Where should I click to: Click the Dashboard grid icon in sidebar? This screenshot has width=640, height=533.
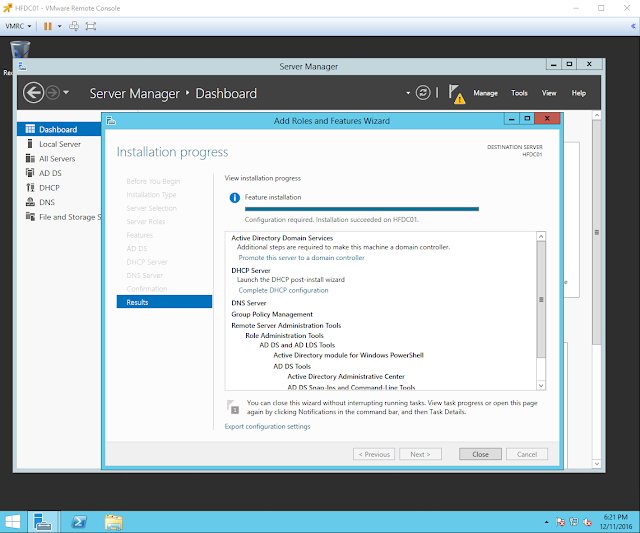(x=30, y=129)
